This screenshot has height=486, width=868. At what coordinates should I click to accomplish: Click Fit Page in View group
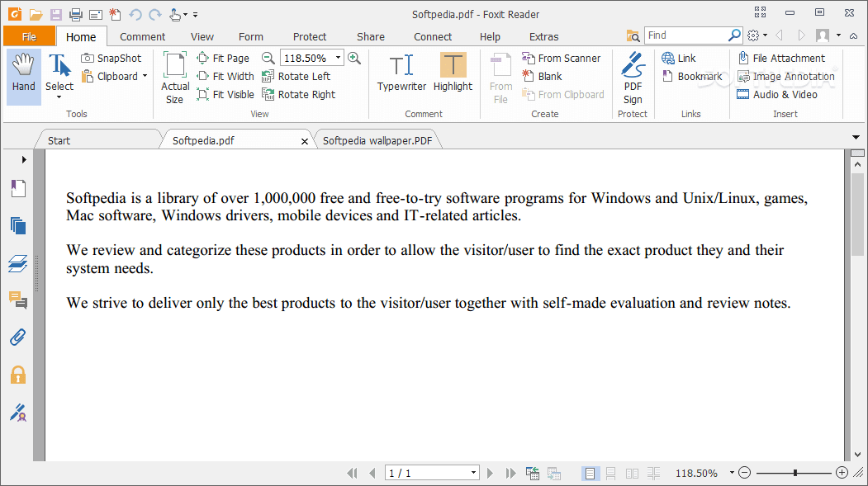(x=223, y=58)
